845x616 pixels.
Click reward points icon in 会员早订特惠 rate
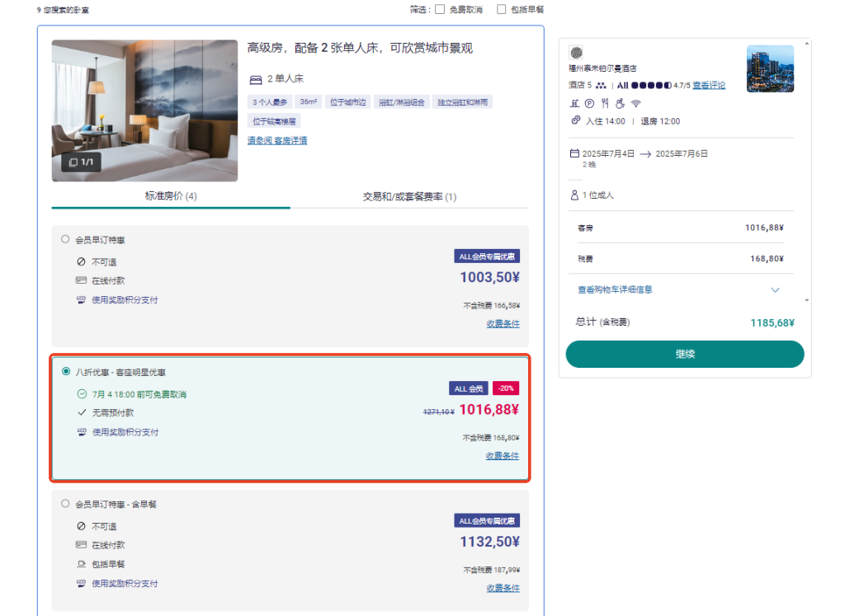click(81, 300)
